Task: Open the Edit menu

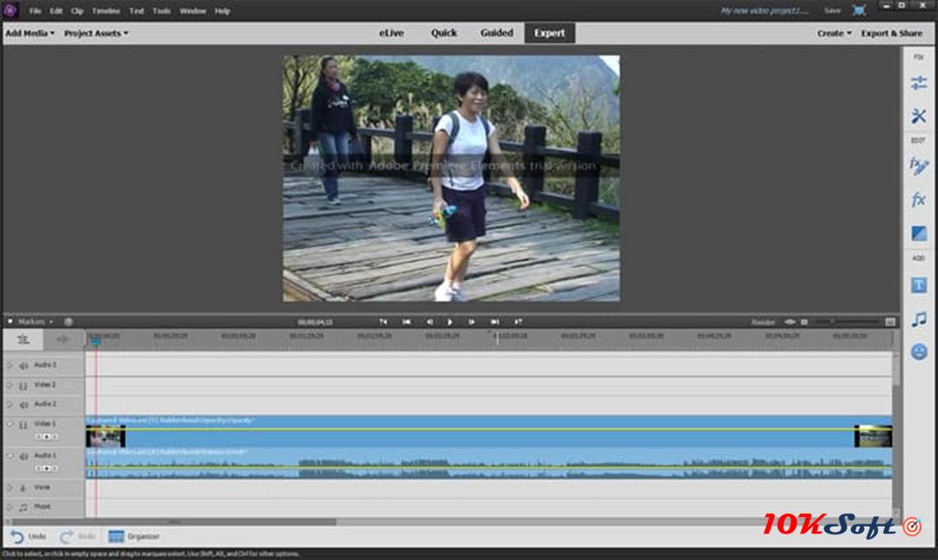Action: click(x=56, y=10)
